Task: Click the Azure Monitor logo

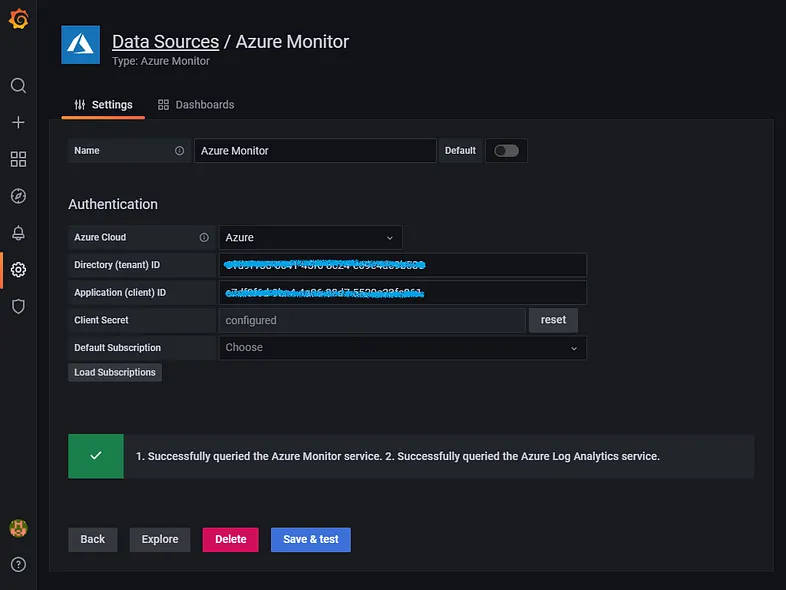Action: [81, 45]
